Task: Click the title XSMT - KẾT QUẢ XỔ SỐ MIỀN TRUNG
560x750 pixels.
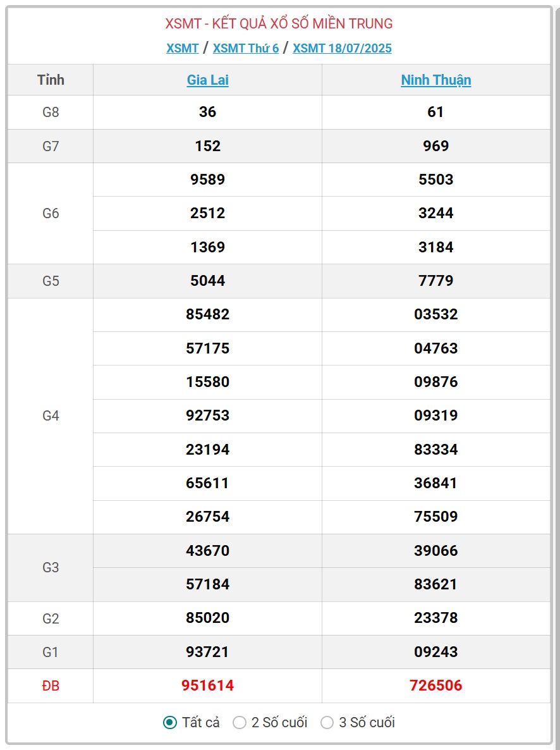Action: click(x=279, y=23)
